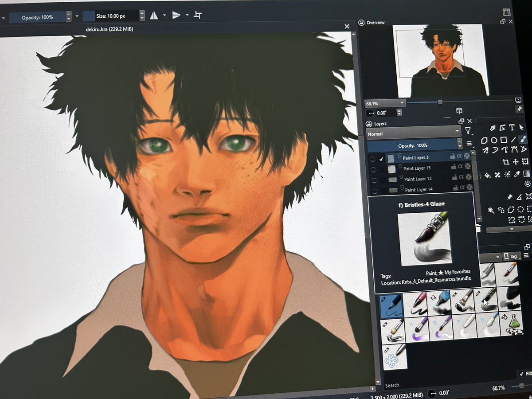532x399 pixels.
Task: Select the Assistant tool pin icon
Action: 509,197
